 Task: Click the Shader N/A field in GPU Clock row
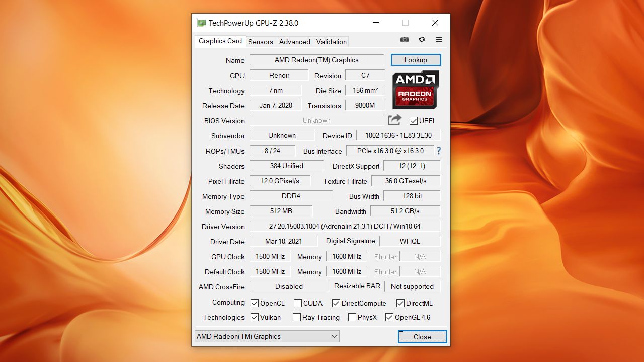pyautogui.click(x=420, y=256)
